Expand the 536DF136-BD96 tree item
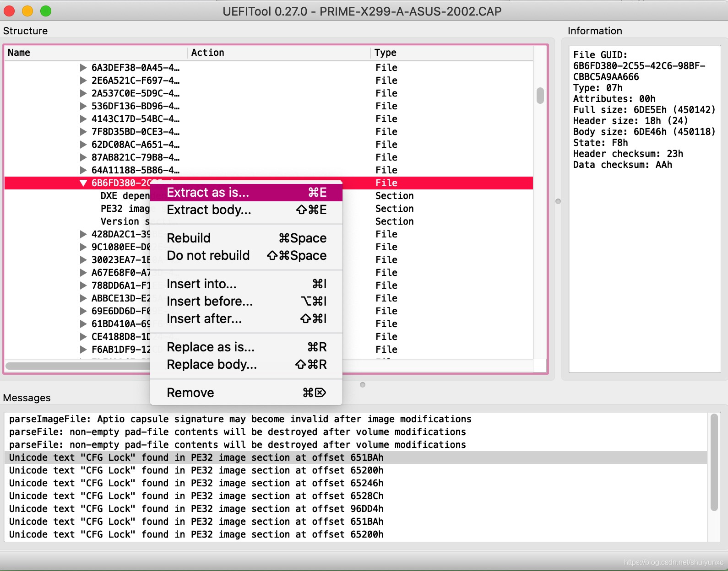 pyautogui.click(x=83, y=106)
